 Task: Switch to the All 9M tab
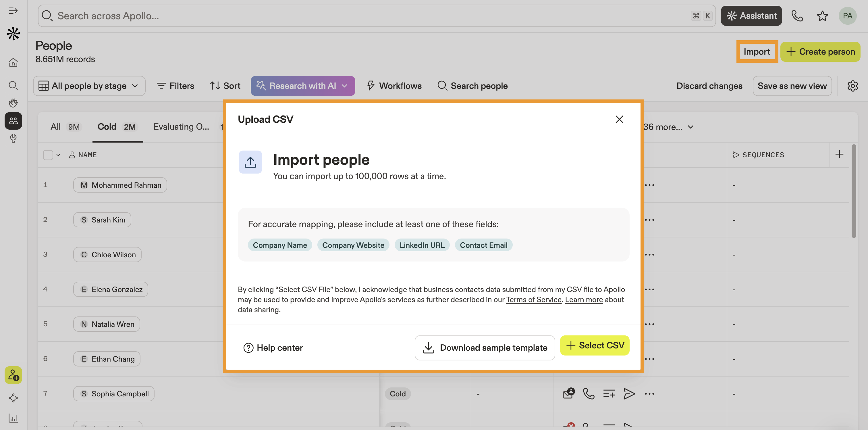[65, 127]
